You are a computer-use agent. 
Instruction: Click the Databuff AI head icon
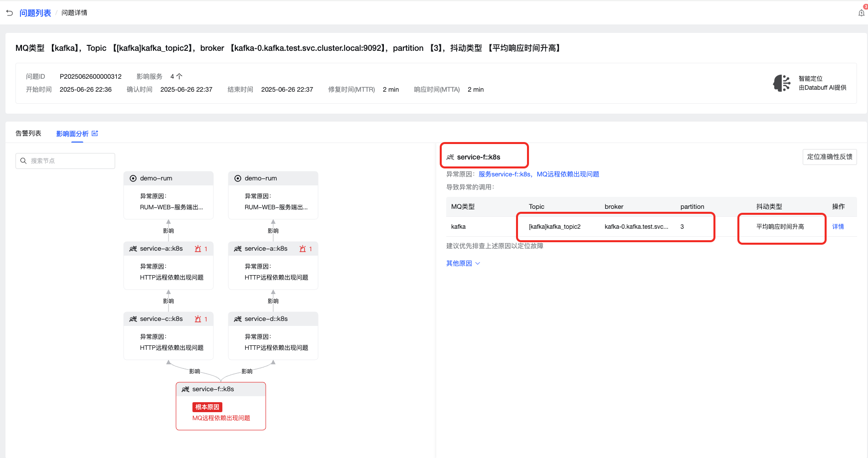[x=782, y=83]
